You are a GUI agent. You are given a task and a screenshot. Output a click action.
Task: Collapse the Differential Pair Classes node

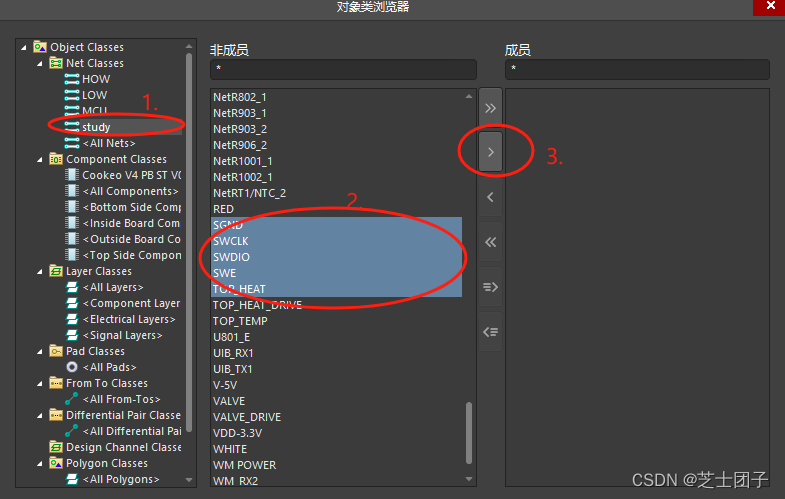point(40,416)
